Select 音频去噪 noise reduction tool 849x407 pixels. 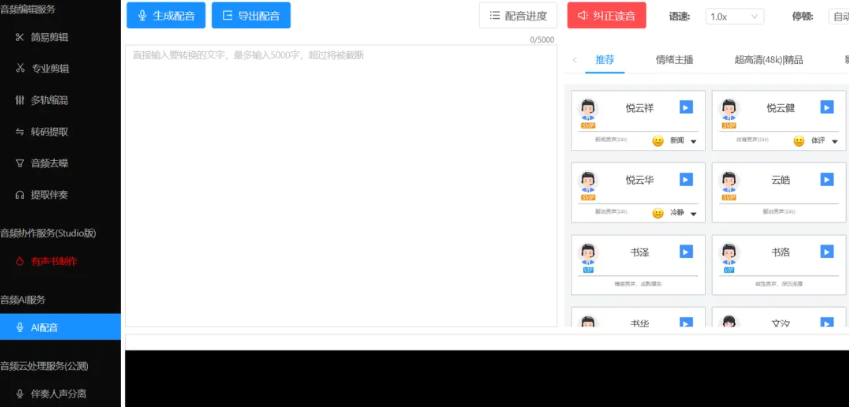coord(49,162)
